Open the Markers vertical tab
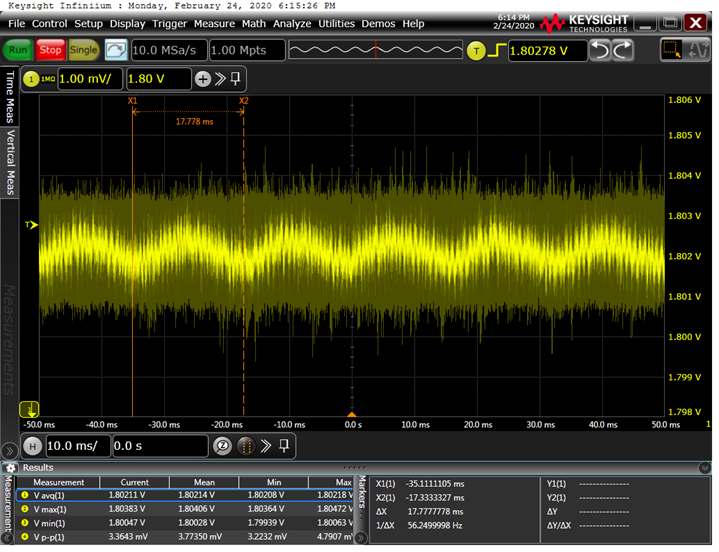The image size is (719, 552). point(362,500)
